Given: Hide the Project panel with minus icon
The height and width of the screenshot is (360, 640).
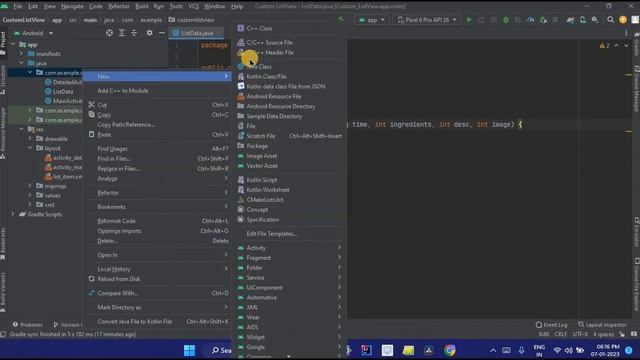Looking at the screenshot, I should click(x=162, y=33).
